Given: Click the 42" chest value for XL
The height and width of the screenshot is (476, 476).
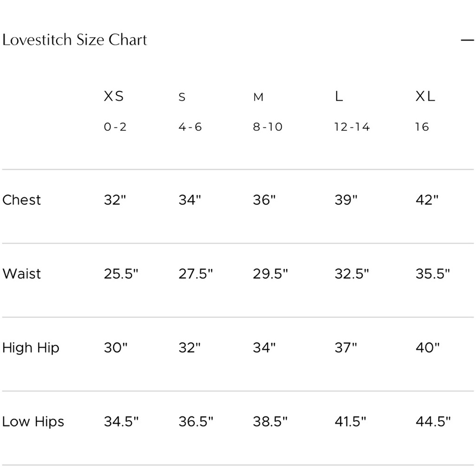Looking at the screenshot, I should pos(427,200).
